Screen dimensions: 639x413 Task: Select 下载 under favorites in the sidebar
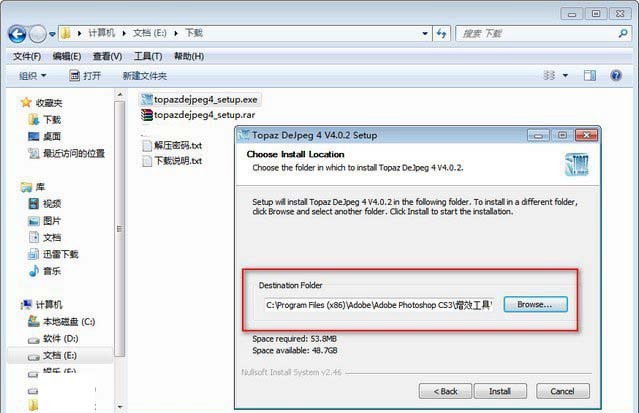pyautogui.click(x=45, y=120)
